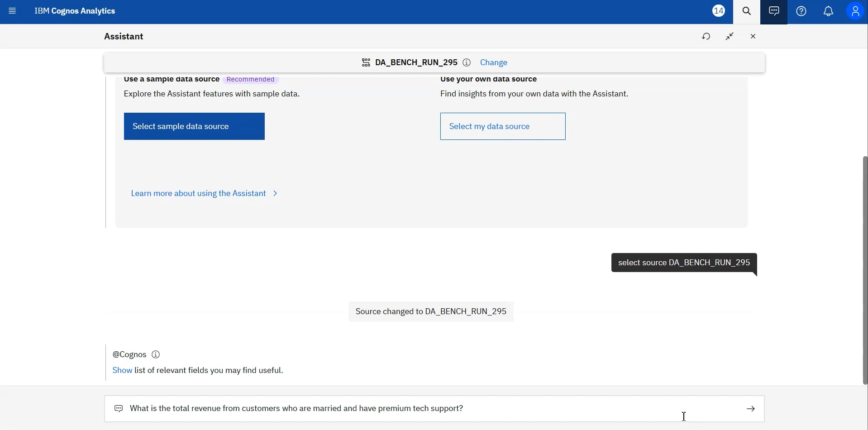Close the Assistant panel
Screen dimensions: 868x430
pyautogui.click(x=753, y=36)
